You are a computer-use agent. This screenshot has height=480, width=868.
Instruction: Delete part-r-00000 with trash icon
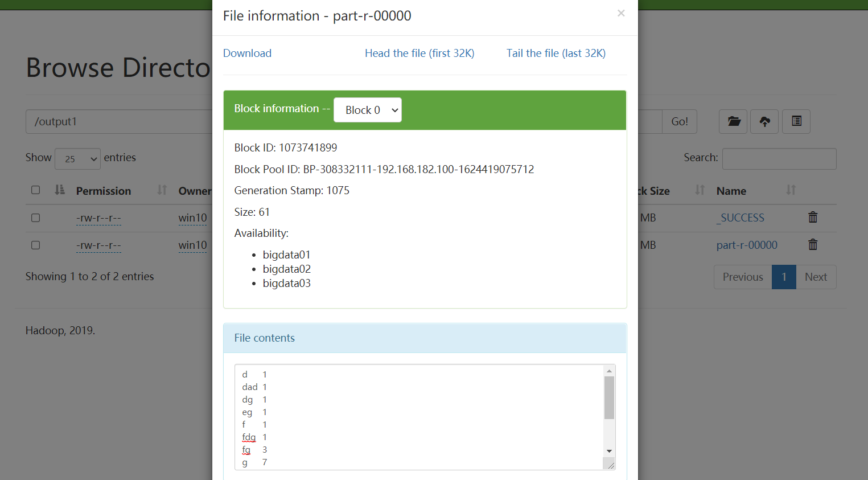click(813, 244)
